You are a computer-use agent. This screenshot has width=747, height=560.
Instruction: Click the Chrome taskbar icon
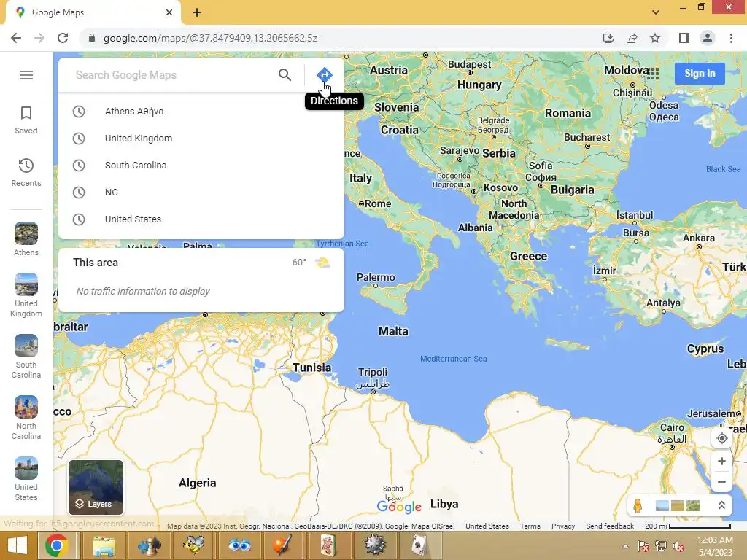pos(57,545)
